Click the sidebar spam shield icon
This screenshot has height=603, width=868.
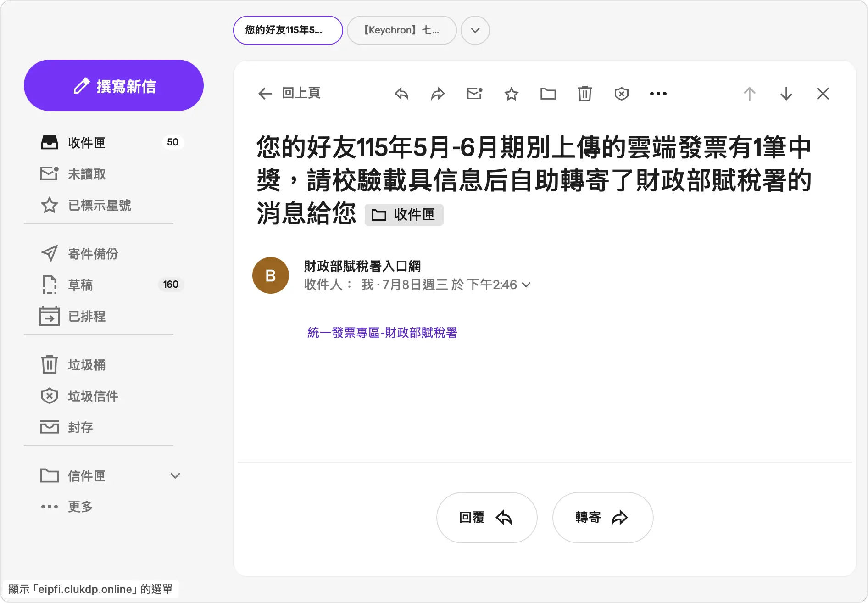[x=50, y=396]
